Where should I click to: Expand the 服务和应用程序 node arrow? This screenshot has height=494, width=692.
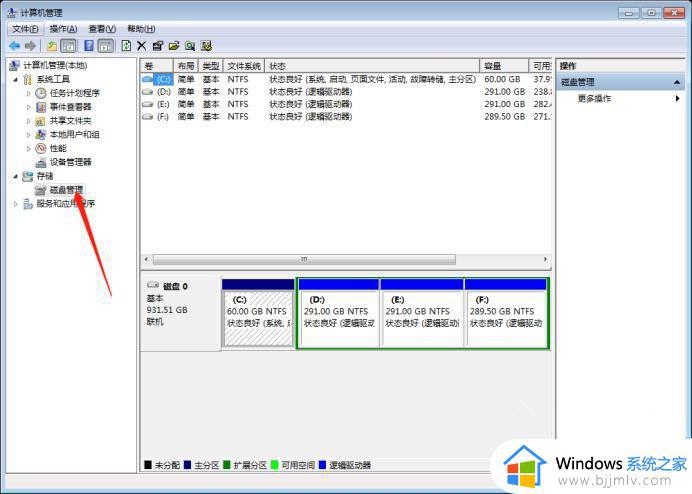(x=15, y=204)
